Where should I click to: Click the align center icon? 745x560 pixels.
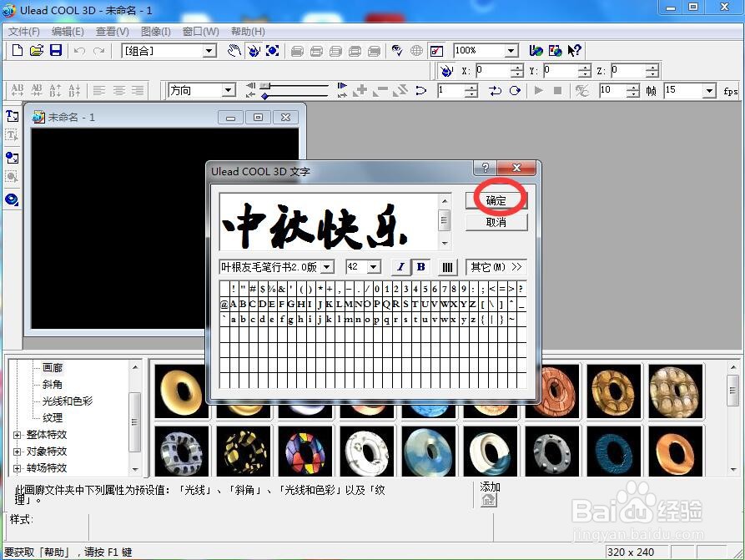pos(118,90)
